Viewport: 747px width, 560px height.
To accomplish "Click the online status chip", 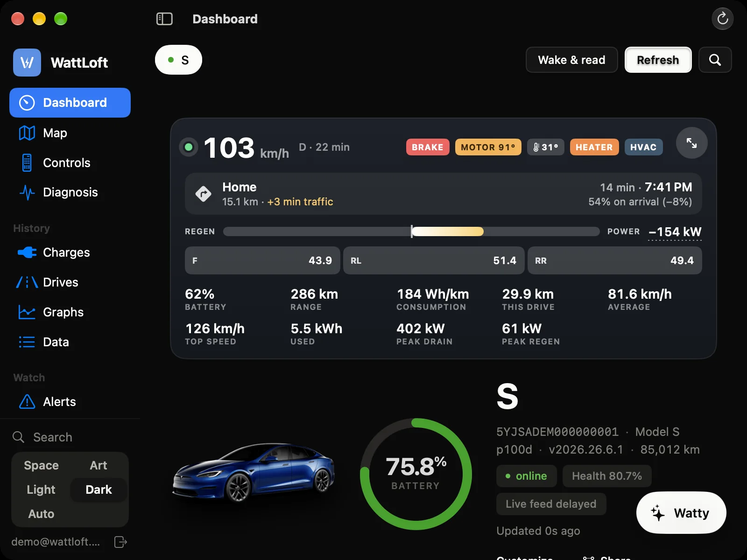I will coord(527,476).
